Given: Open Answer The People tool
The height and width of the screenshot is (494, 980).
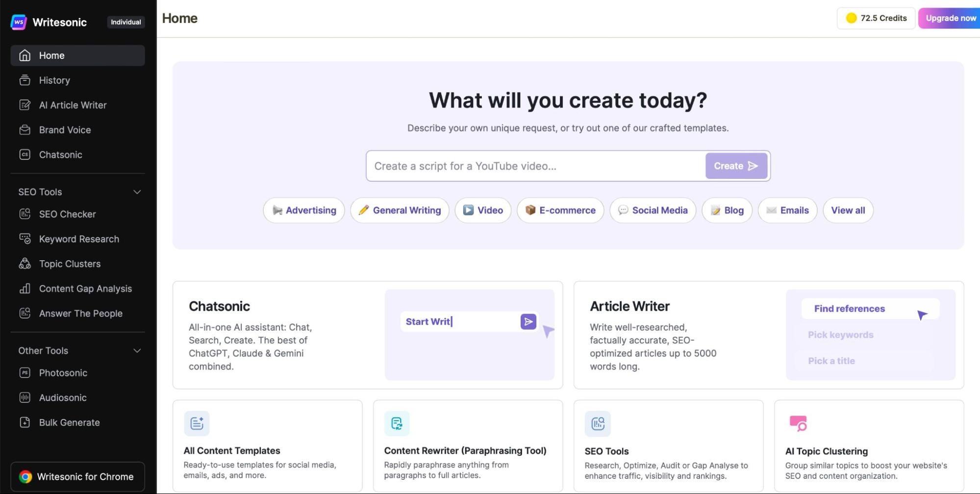Looking at the screenshot, I should pos(77,313).
